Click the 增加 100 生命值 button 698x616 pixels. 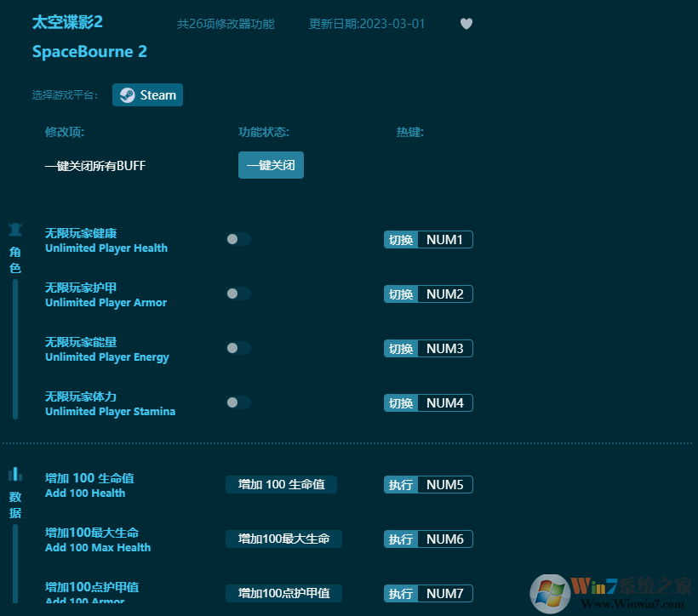pos(281,484)
